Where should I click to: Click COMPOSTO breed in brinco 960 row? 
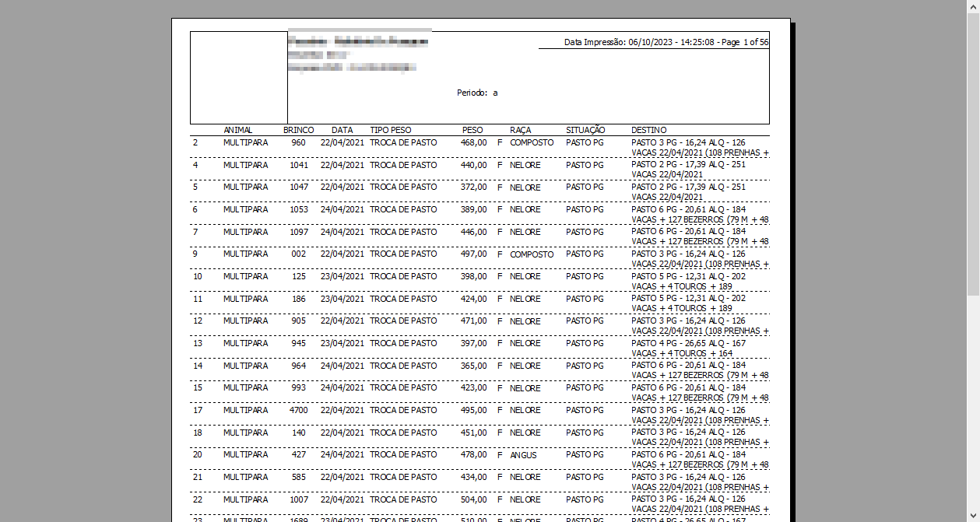click(532, 143)
